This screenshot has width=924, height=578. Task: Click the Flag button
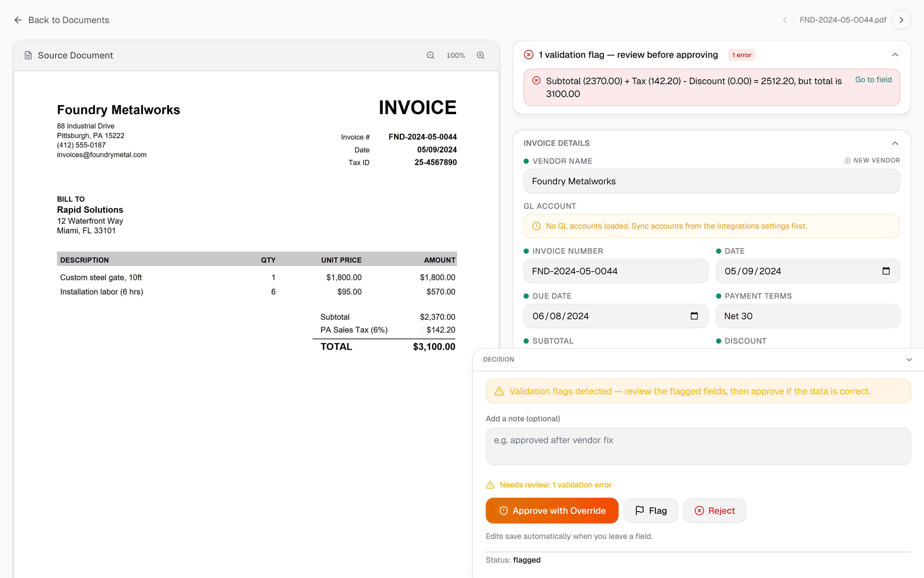[651, 511]
